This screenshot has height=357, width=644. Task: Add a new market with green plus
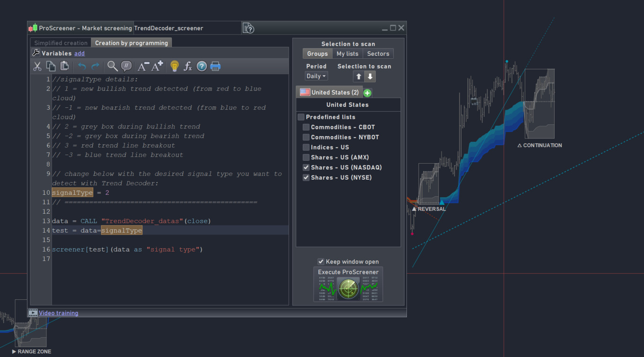[x=367, y=93]
